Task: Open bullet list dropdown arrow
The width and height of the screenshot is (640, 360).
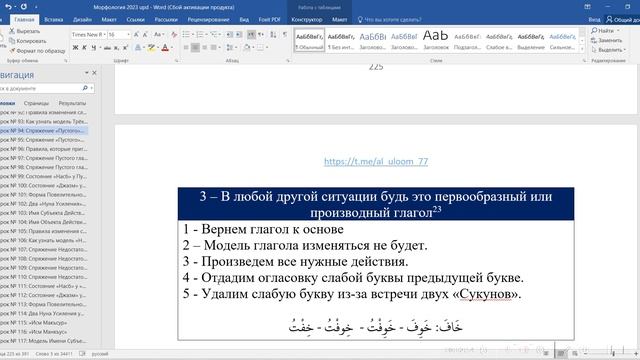Action: 193,35
